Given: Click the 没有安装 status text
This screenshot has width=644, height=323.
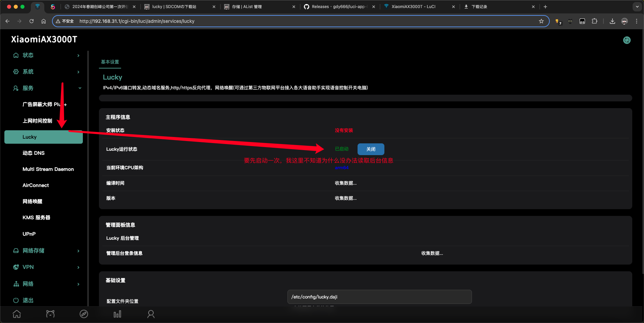Looking at the screenshot, I should [x=344, y=130].
